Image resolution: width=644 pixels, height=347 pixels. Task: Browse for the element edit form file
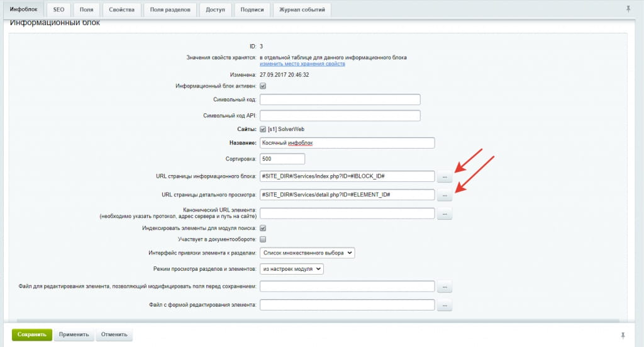point(444,305)
